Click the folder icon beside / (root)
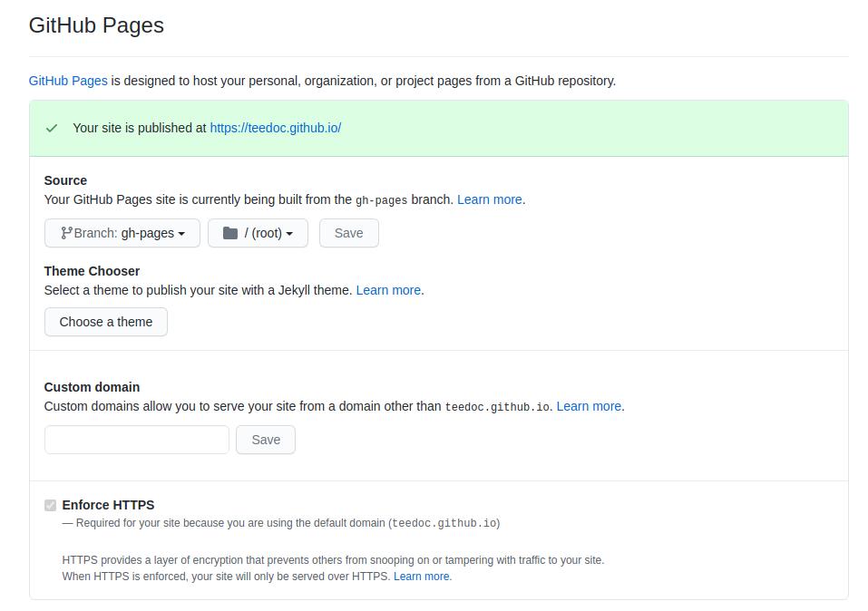Screen dimensions: 868x611 pos(230,233)
